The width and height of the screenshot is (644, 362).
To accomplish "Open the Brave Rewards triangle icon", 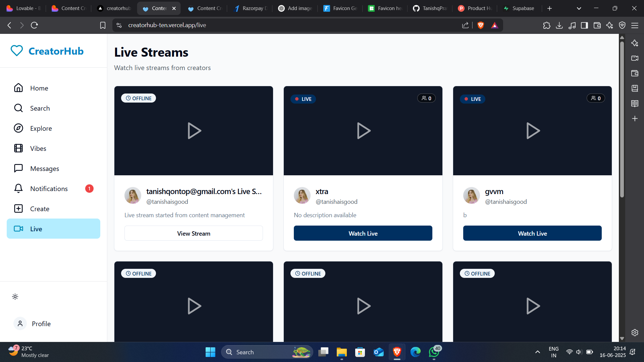I will coord(495,25).
